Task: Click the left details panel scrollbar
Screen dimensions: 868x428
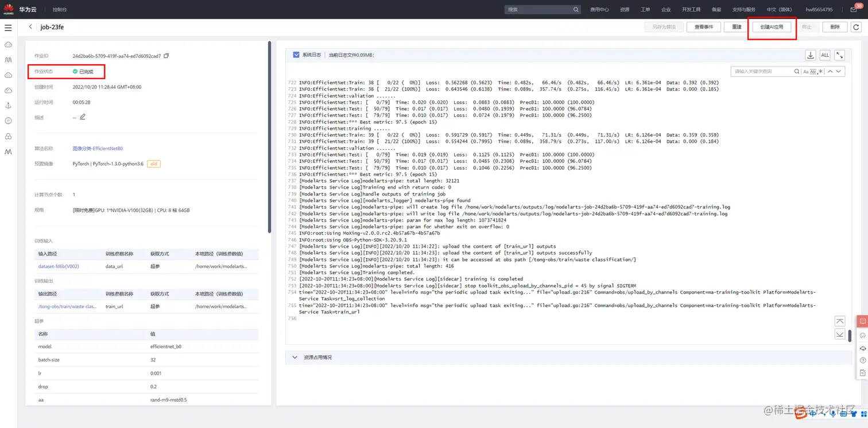Action: pos(269,137)
